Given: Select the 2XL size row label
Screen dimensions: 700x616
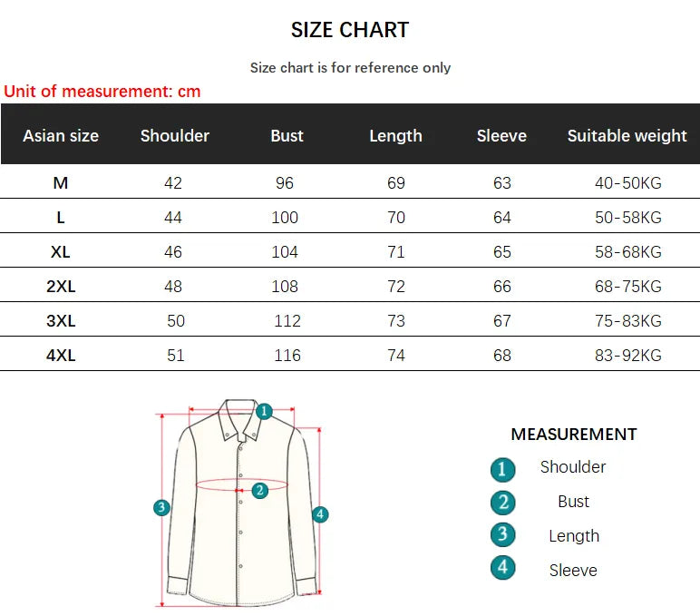Looking at the screenshot, I should coord(61,287).
